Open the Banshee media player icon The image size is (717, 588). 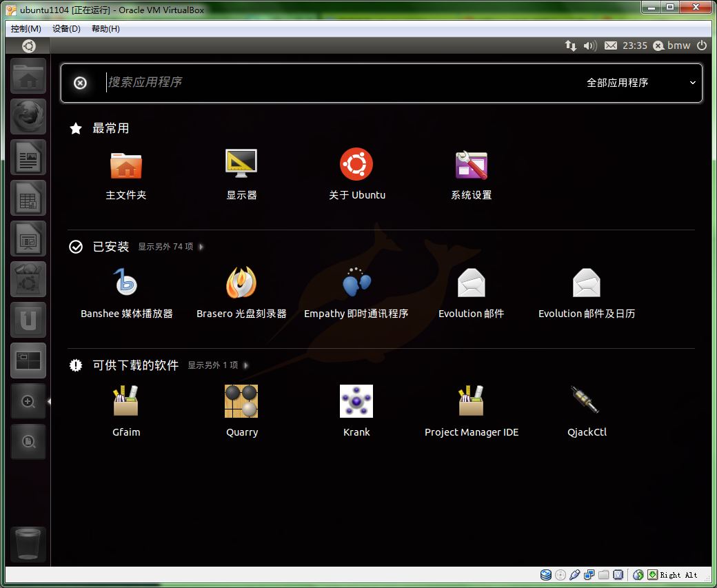click(126, 283)
